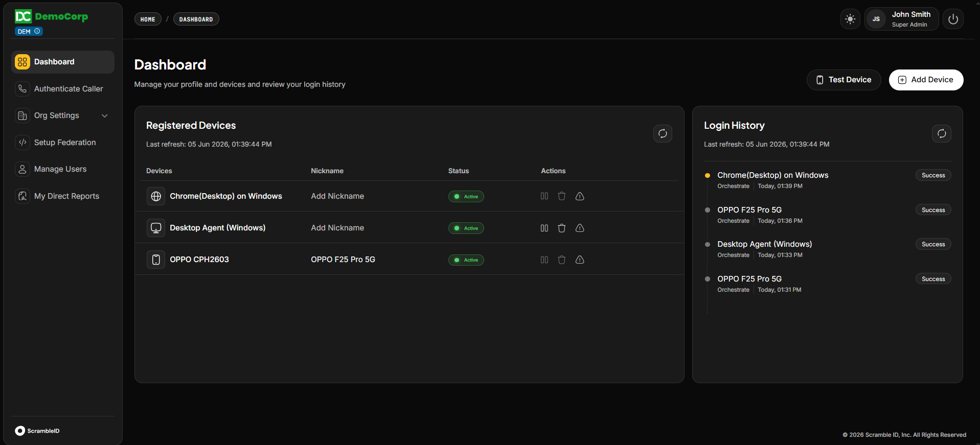Edit the OPPO F25 Pro 5G nickname
Viewport: 980px width, 445px height.
pos(343,260)
